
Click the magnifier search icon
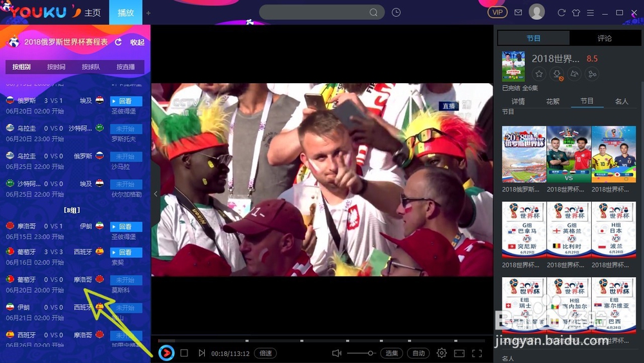click(373, 12)
